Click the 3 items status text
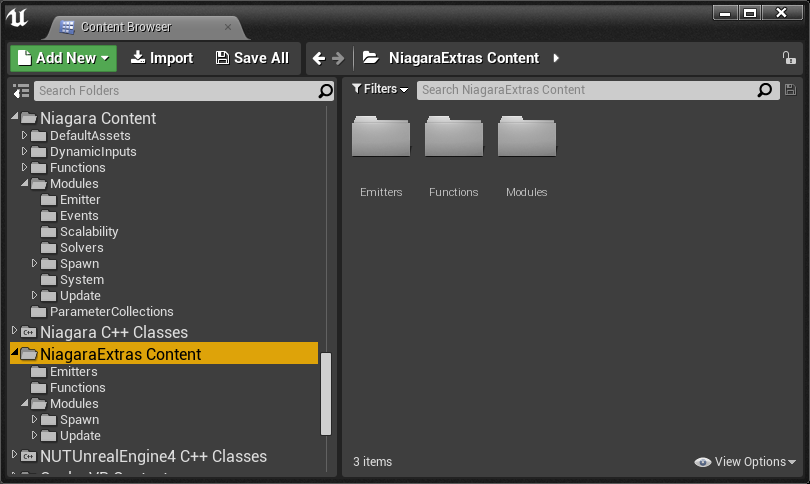 tap(372, 461)
